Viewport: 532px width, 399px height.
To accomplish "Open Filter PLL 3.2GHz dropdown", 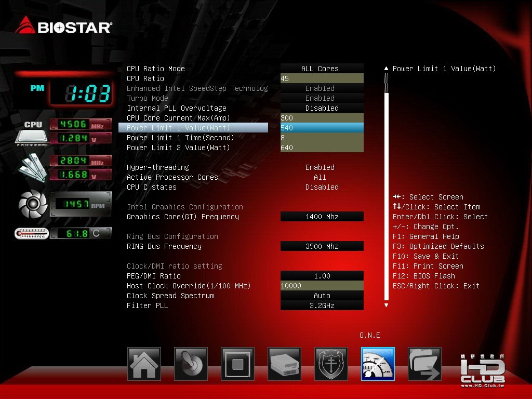I will coord(322,305).
